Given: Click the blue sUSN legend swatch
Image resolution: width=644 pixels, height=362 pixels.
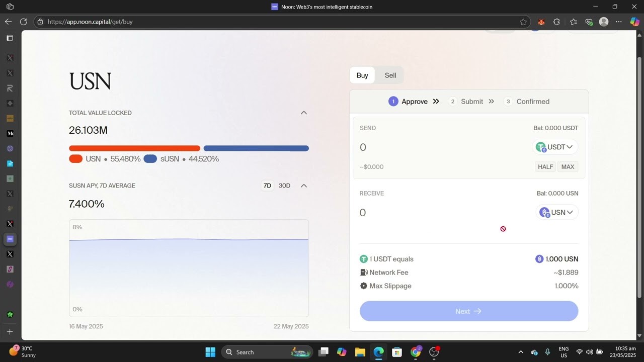Looking at the screenshot, I should 150,159.
